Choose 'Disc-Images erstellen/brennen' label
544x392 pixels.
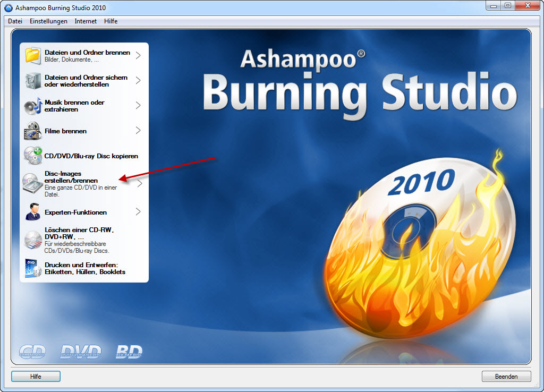(71, 177)
